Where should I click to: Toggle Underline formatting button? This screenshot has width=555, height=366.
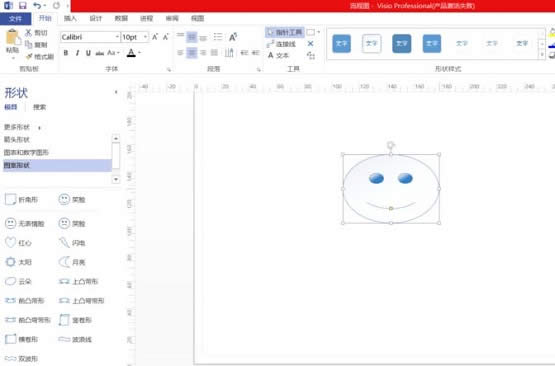click(x=88, y=53)
